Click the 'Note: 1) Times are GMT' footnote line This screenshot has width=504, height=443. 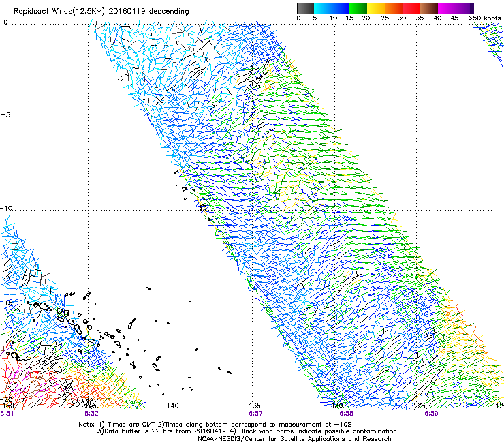(215, 425)
